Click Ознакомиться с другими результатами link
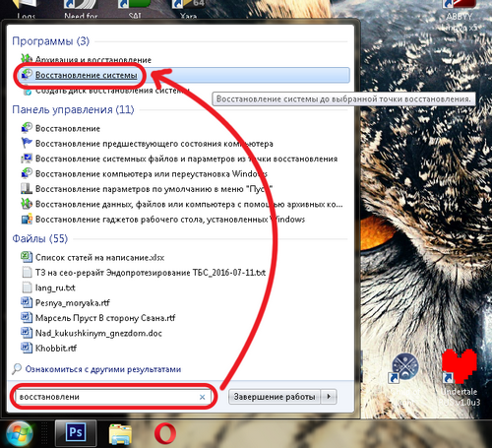 click(103, 369)
